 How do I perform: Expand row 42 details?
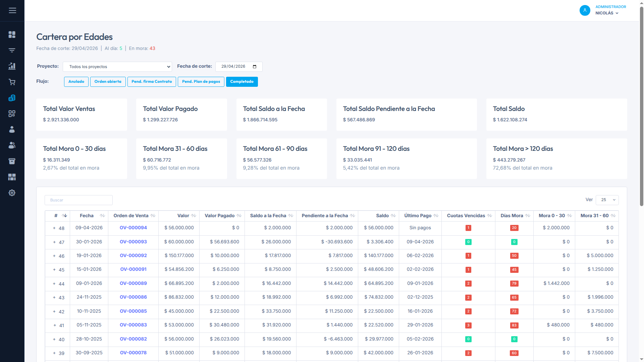(x=54, y=312)
